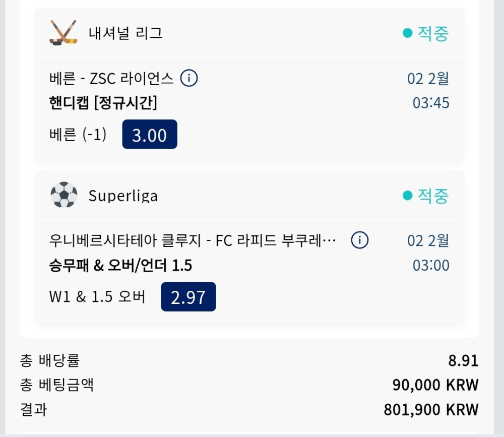Click the 적중 status on Superliga
The height and width of the screenshot is (437, 504).
tap(432, 196)
